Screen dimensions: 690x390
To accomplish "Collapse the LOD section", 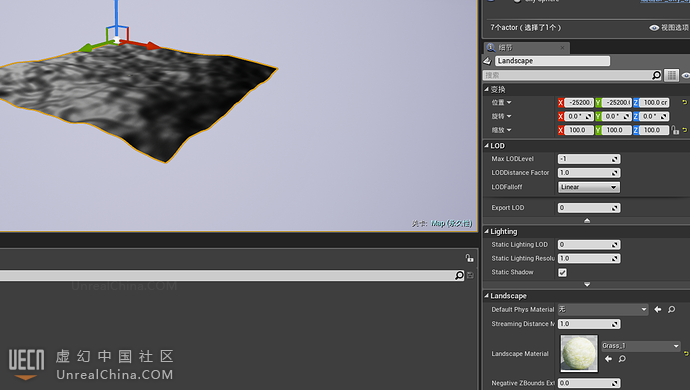I will click(486, 146).
